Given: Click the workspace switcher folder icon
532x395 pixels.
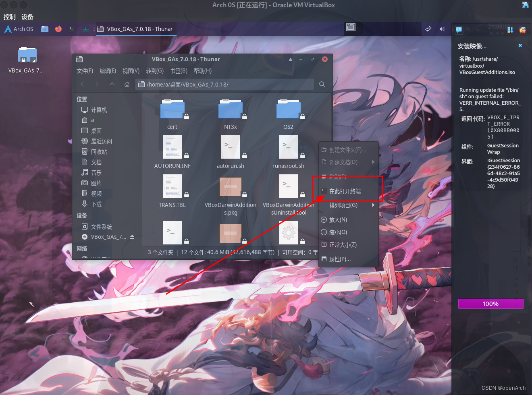Looking at the screenshot, I should tap(351, 27).
